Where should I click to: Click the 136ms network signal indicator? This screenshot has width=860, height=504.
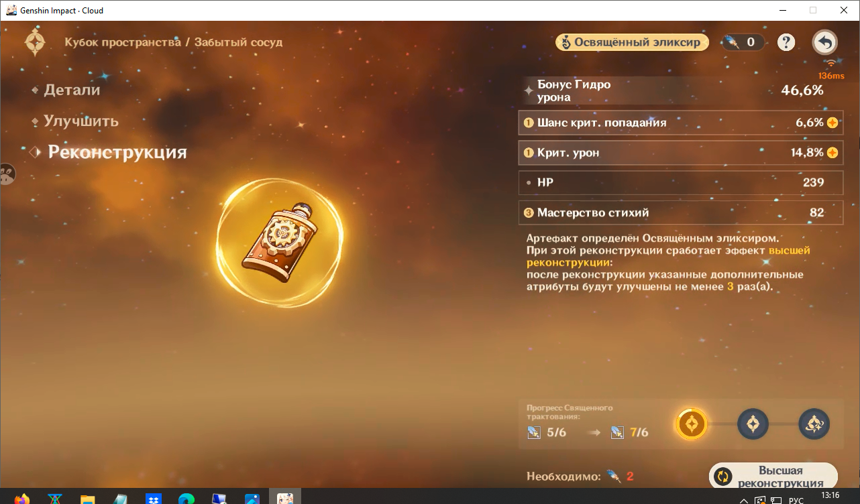point(831,71)
